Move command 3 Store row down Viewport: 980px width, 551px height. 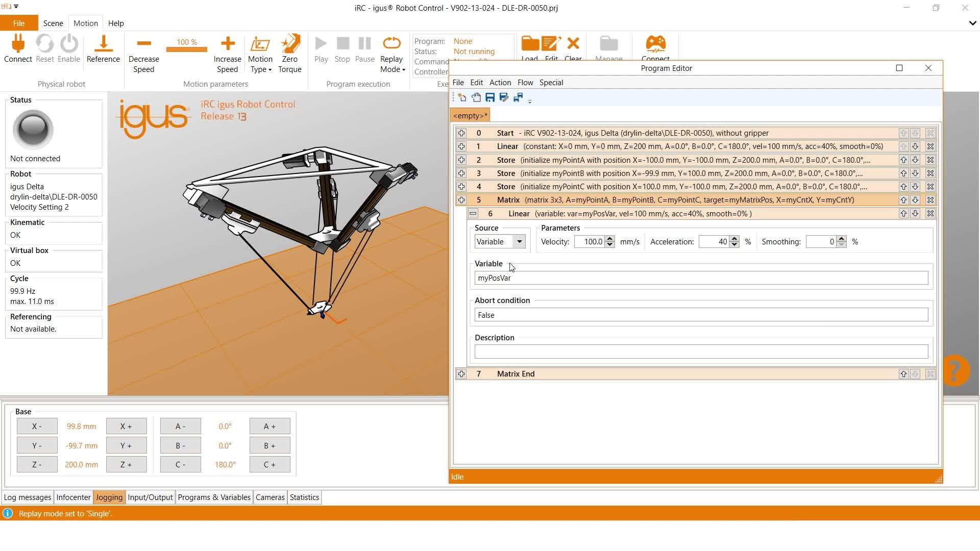[915, 173]
